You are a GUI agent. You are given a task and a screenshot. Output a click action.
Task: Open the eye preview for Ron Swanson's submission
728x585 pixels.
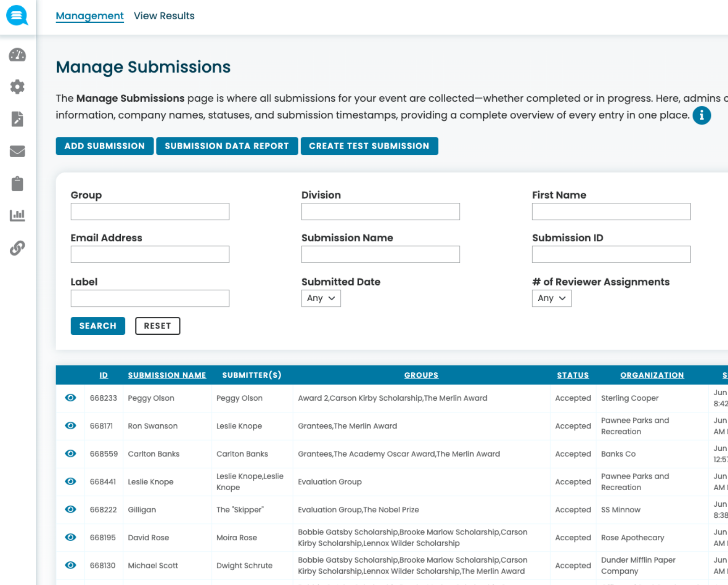70,426
